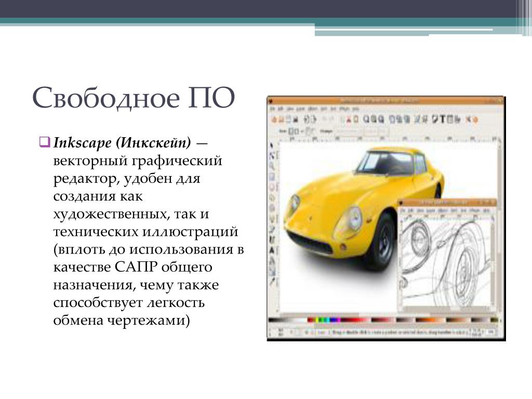Click the main Inkscape window title bar
Viewport: 532px width, 399px height.
(x=386, y=100)
